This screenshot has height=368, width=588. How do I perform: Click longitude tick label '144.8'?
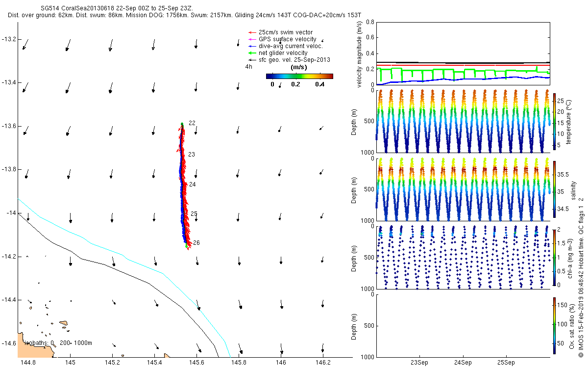pos(28,363)
